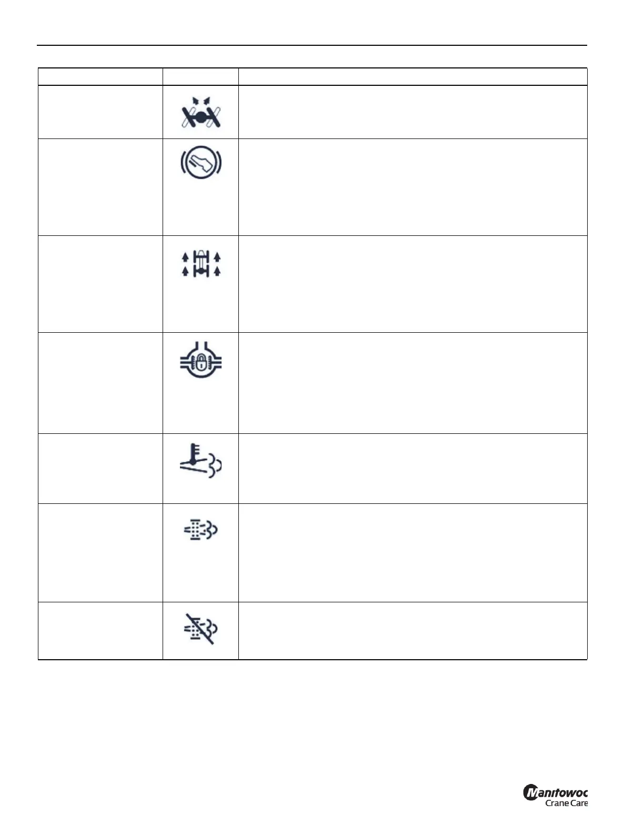
Task: Click the name cell left of exhaust filter icon
Action: coord(100,553)
